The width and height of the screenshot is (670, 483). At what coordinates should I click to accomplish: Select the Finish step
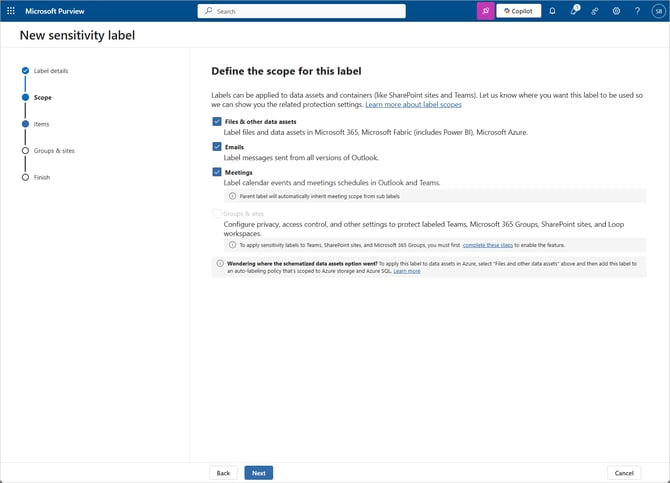click(41, 177)
